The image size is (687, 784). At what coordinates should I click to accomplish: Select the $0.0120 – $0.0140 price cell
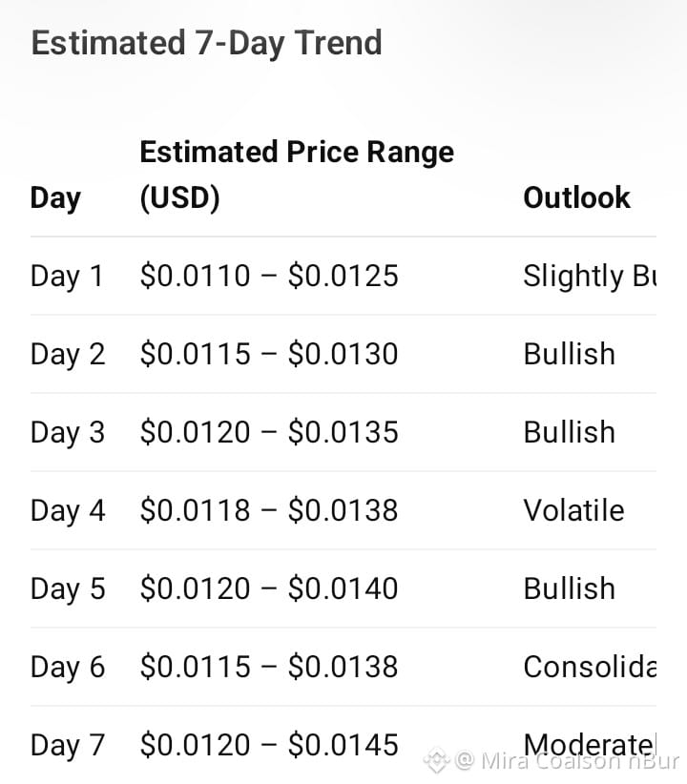269,588
